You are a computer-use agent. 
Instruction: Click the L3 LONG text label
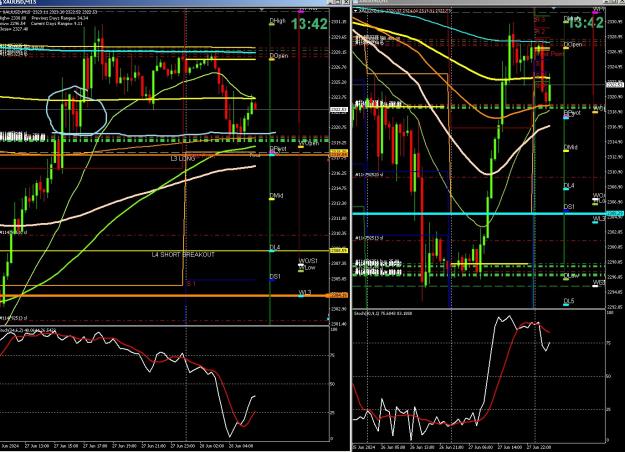click(x=183, y=159)
